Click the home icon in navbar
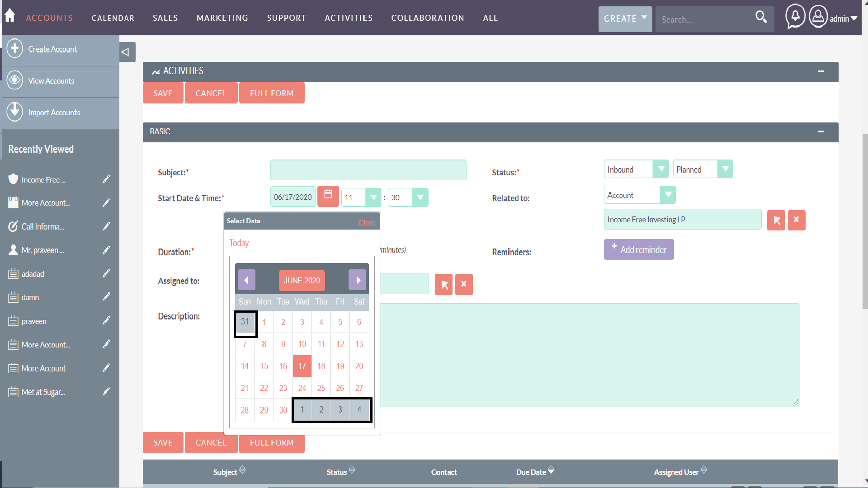 pyautogui.click(x=10, y=16)
